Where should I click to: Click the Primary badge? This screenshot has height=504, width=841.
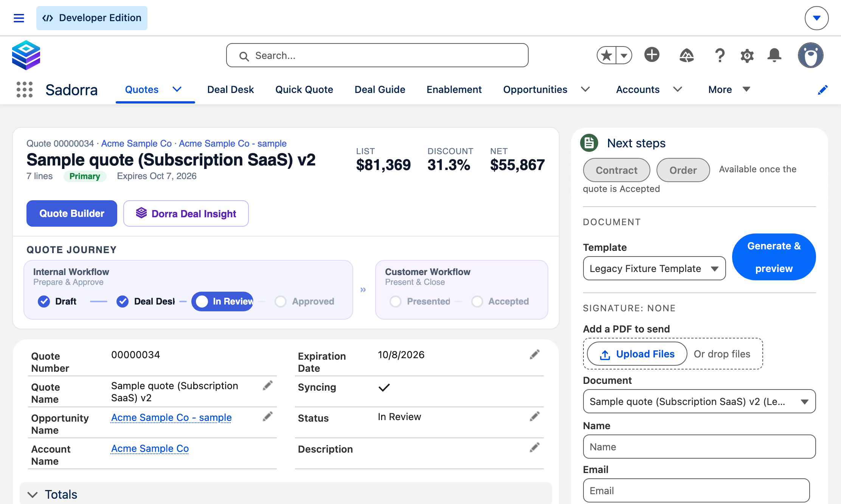point(85,176)
